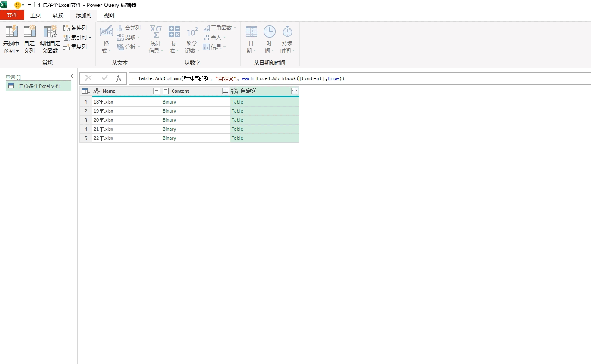Screen dimensions: 591x364
Task: Open Scientific (科学记数) operations
Action: (x=192, y=39)
